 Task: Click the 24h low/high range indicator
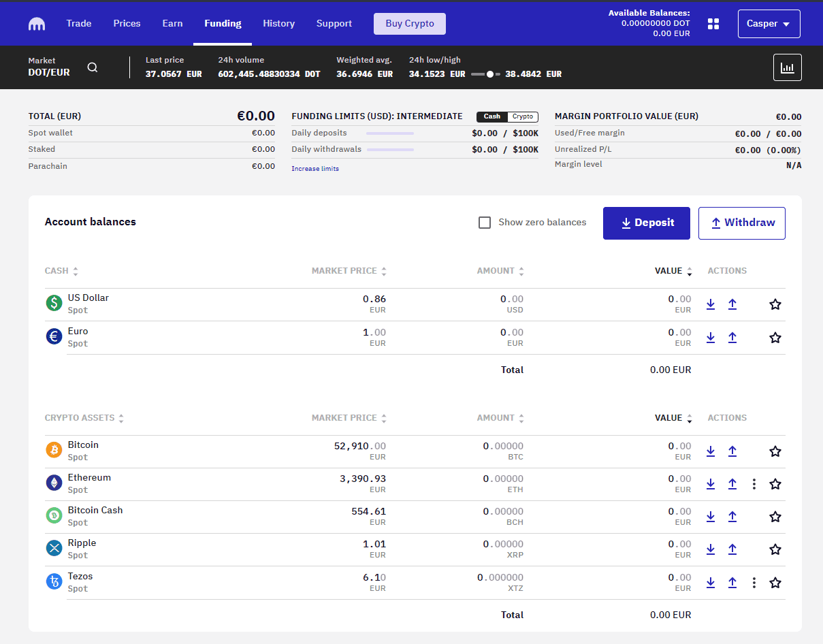(x=485, y=74)
